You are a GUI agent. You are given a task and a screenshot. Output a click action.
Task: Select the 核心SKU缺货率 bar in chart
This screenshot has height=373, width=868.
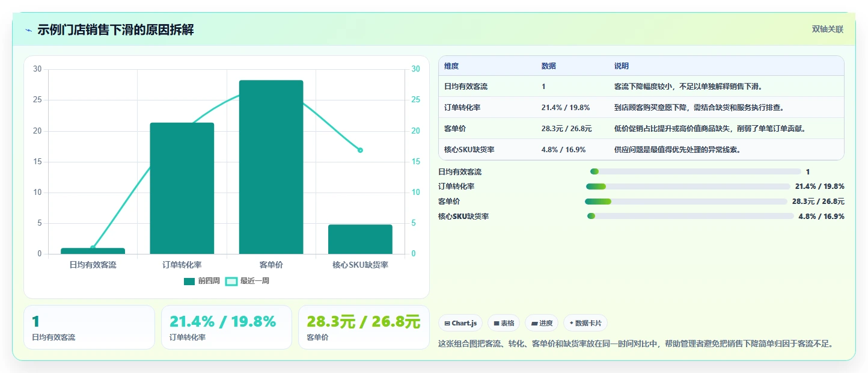[360, 239]
